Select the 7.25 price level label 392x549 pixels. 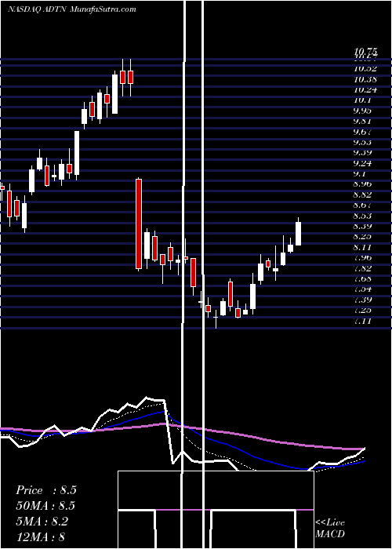[363, 310]
